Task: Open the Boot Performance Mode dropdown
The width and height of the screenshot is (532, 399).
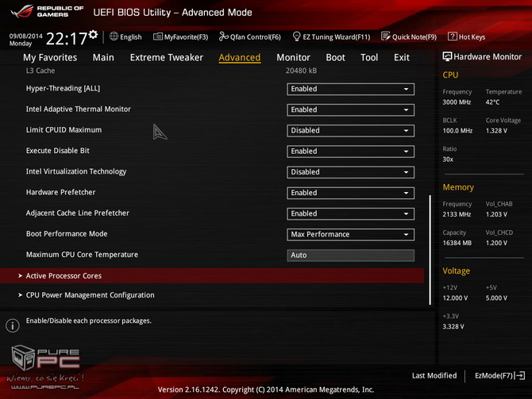Action: click(x=350, y=235)
